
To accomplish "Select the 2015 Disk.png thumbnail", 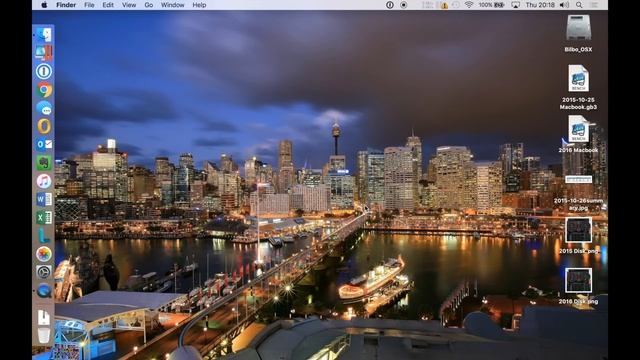I will point(578,230).
